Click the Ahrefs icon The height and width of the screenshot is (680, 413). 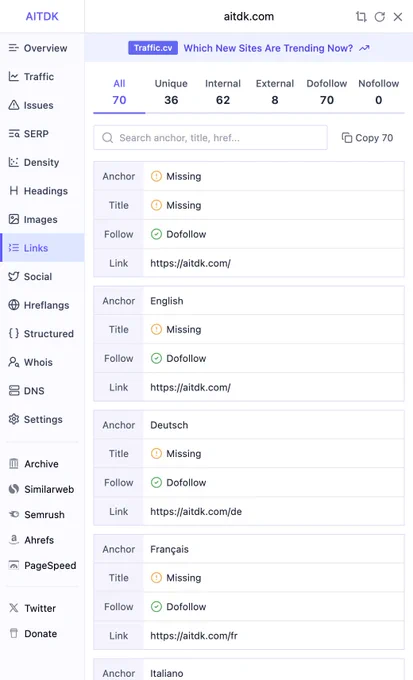coord(14,540)
